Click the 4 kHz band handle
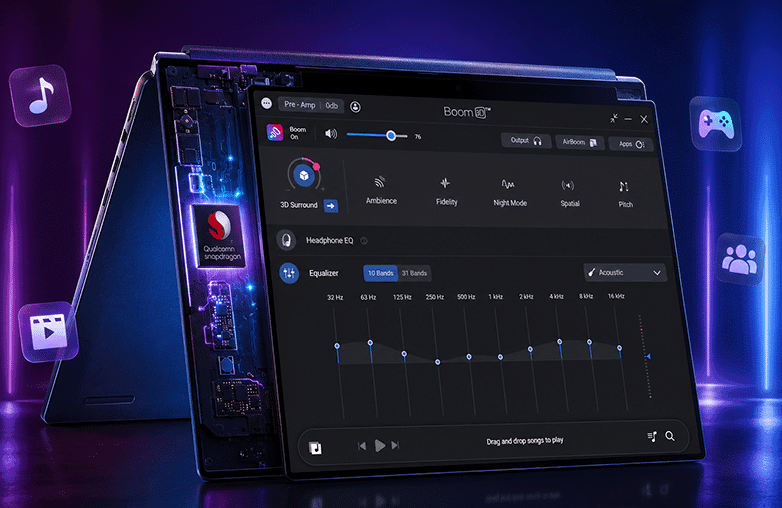 [560, 341]
